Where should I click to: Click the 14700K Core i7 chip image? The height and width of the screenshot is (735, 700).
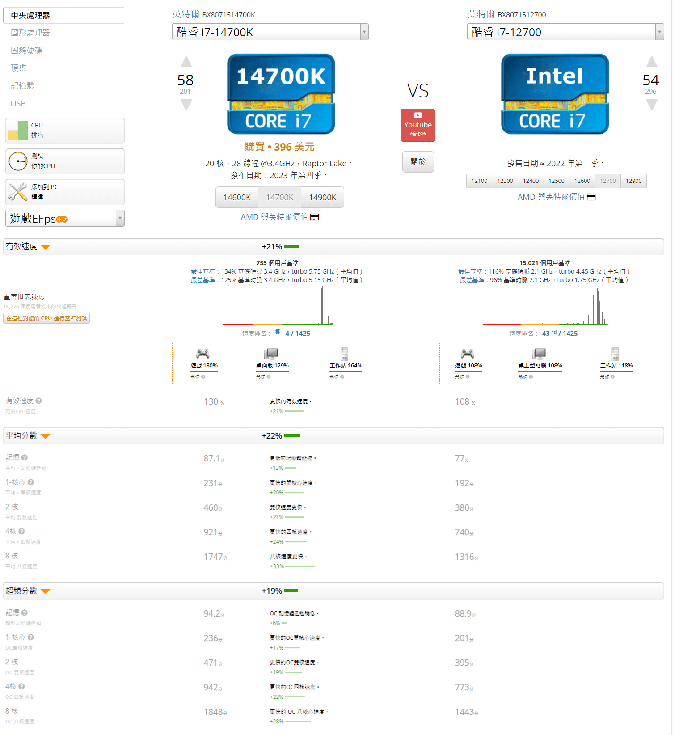click(x=281, y=94)
